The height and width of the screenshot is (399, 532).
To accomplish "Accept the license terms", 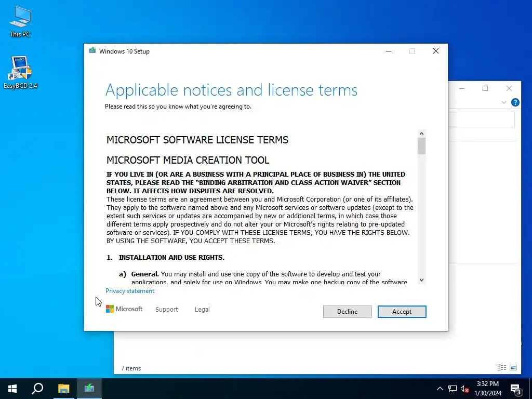I will pyautogui.click(x=402, y=312).
